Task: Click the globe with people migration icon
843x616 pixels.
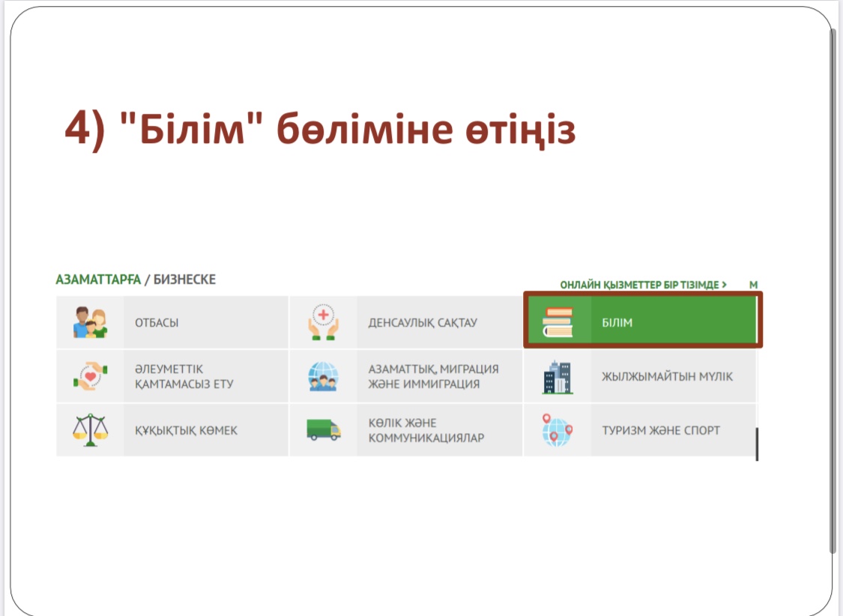Action: tap(324, 376)
